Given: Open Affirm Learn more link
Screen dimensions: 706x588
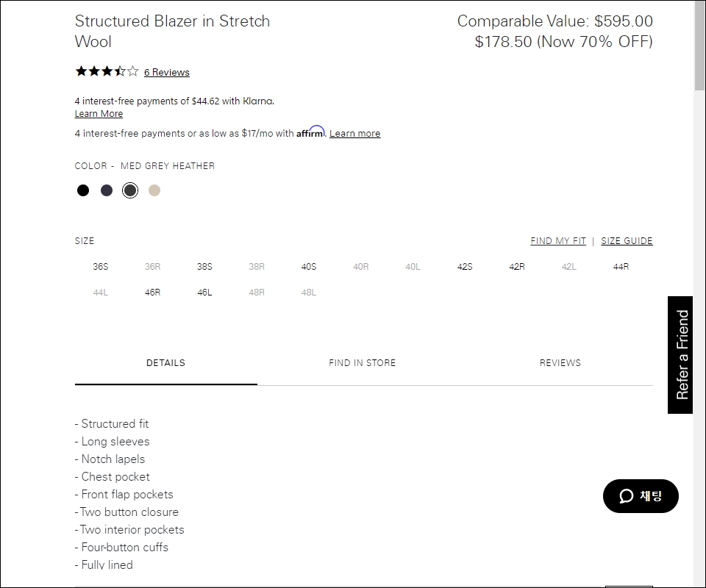Looking at the screenshot, I should point(354,134).
